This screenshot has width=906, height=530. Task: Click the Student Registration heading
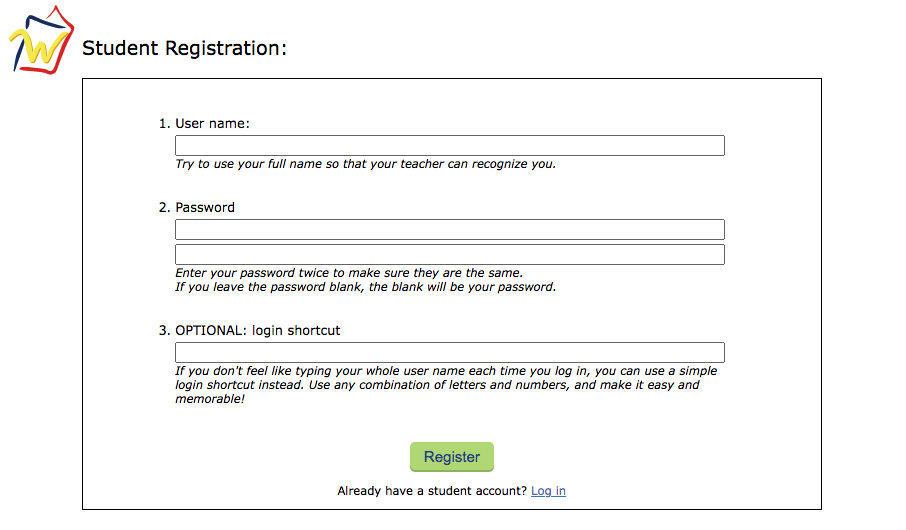click(x=184, y=48)
